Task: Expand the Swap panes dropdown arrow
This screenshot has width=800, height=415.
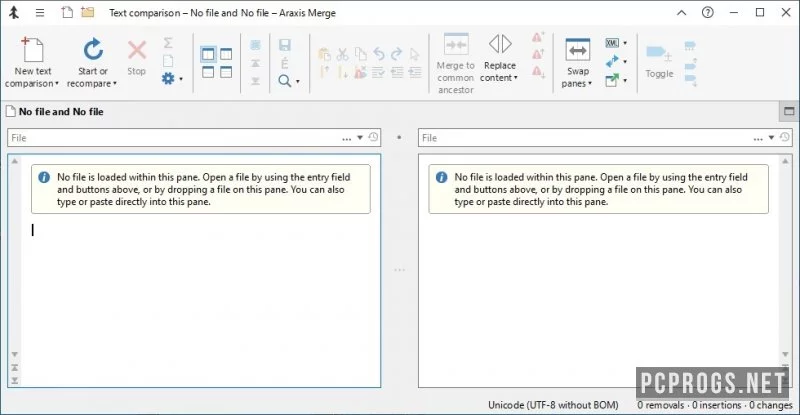Action: (590, 84)
